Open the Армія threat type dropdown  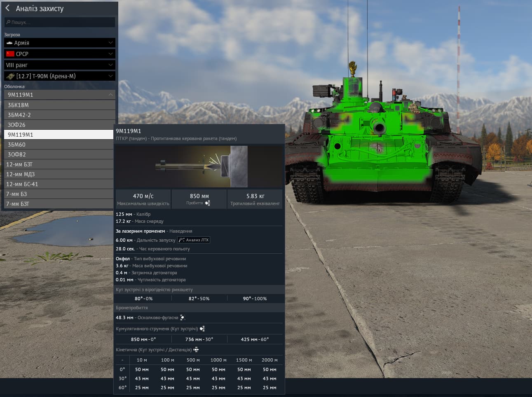(60, 43)
